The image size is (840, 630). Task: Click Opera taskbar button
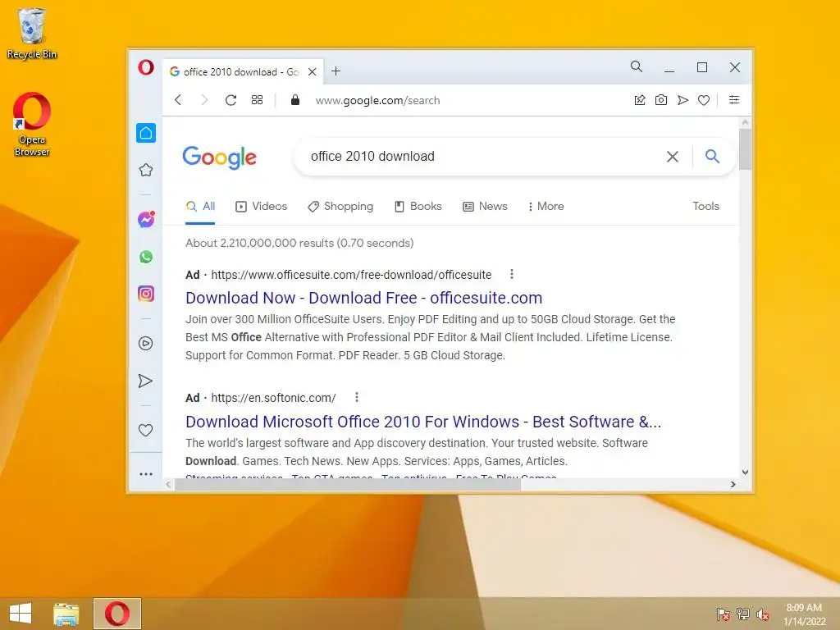[x=117, y=614]
